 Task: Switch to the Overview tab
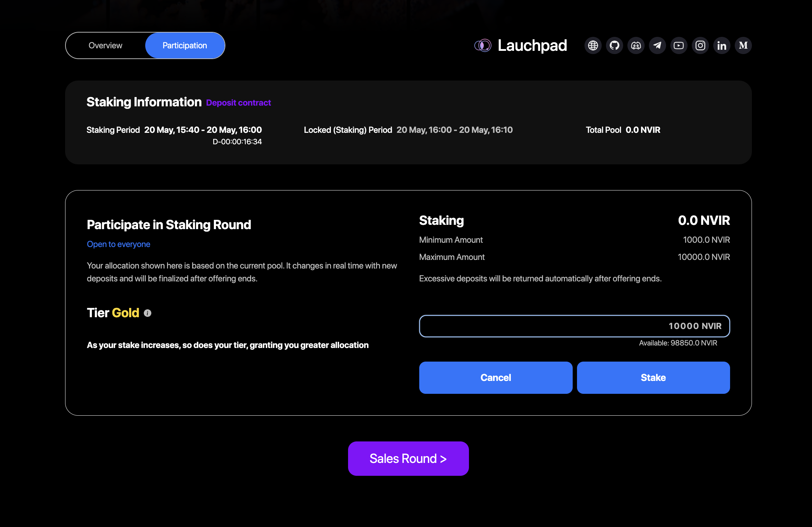(106, 45)
